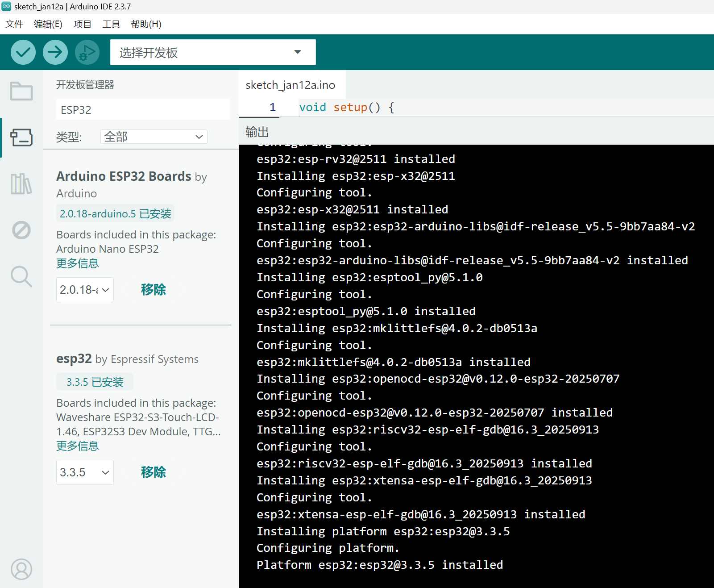Click output line "Installing esp32:esp-x32@2511"
714x588 pixels.
(x=356, y=176)
